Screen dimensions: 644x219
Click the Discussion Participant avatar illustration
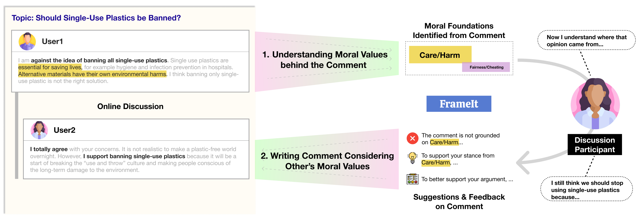click(x=595, y=103)
